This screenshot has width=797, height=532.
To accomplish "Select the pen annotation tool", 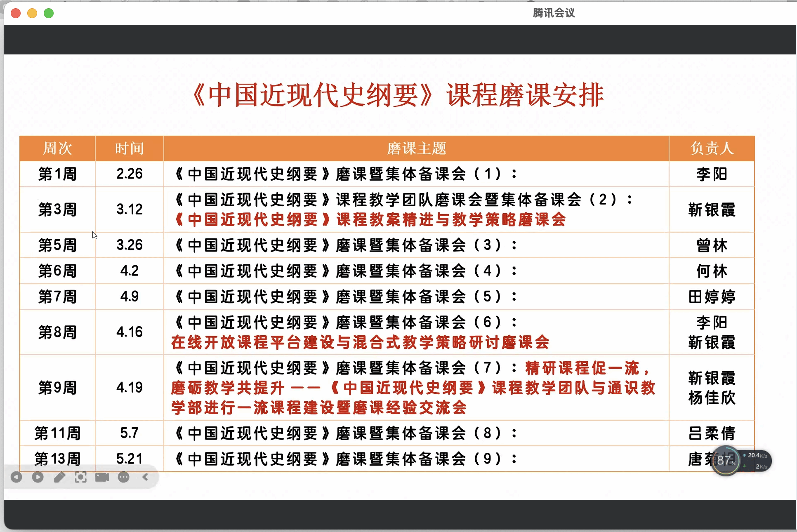I will [x=59, y=477].
